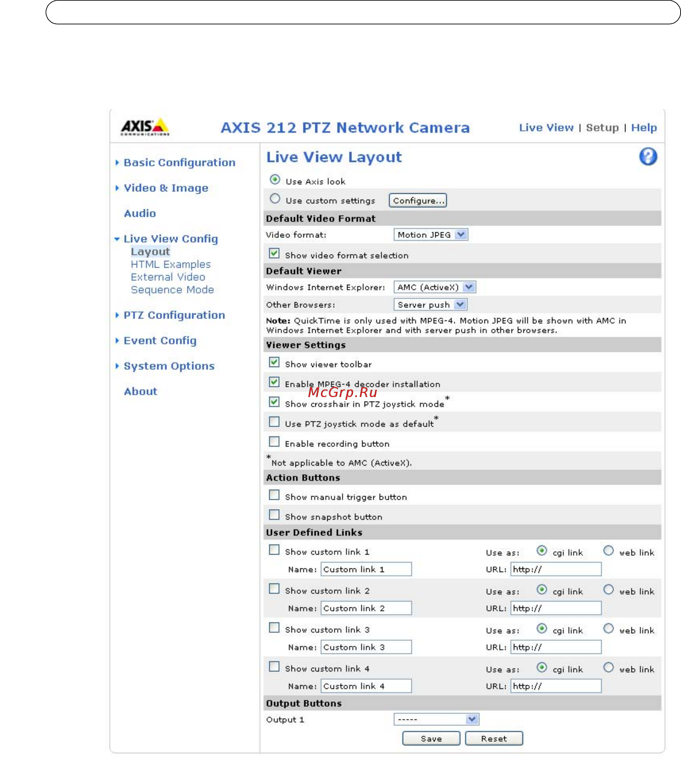Click the URL field for custom link 4
Screen dimensions: 681x784
point(555,686)
